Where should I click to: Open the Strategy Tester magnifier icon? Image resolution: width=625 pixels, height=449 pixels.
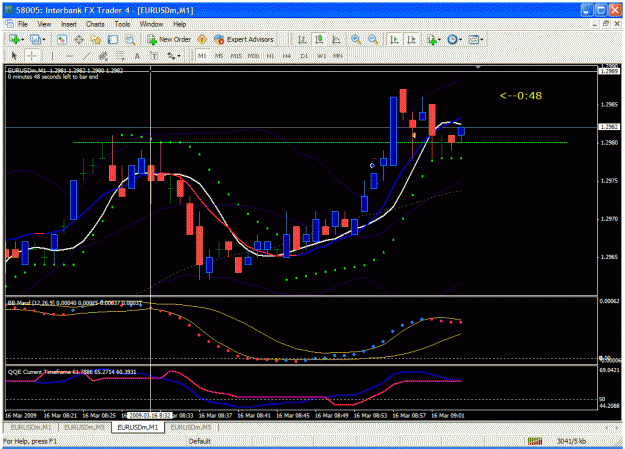point(130,39)
